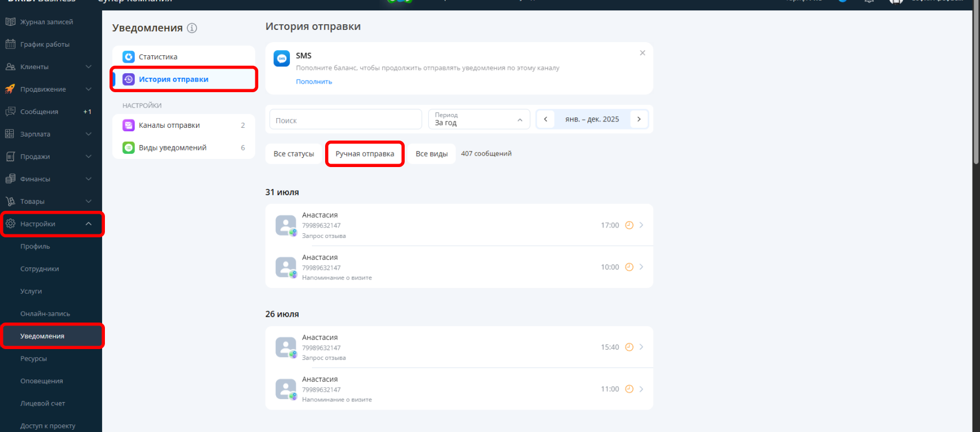Image resolution: width=980 pixels, height=432 pixels.
Task: Click the янв. – дек. 2025 period label
Action: click(592, 119)
